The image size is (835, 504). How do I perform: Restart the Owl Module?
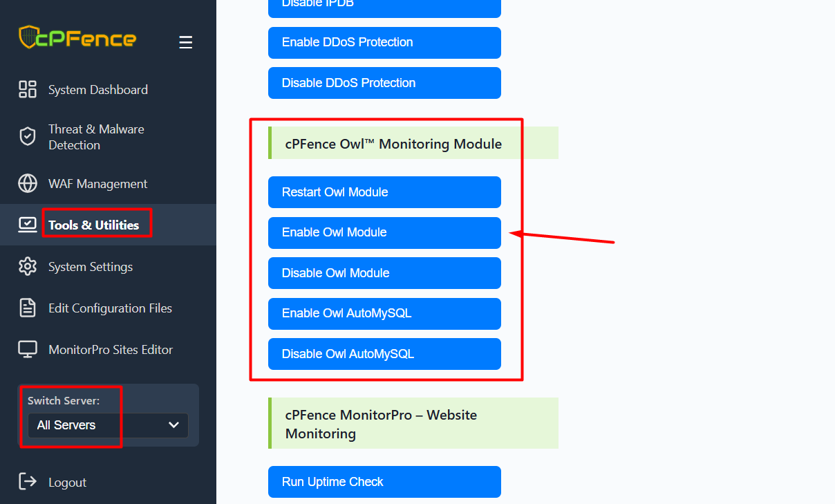(x=384, y=192)
